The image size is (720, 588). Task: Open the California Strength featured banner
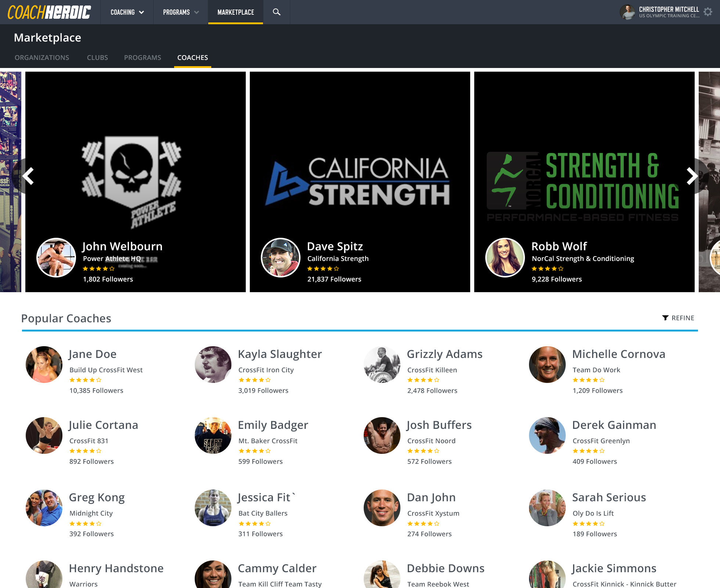(360, 182)
